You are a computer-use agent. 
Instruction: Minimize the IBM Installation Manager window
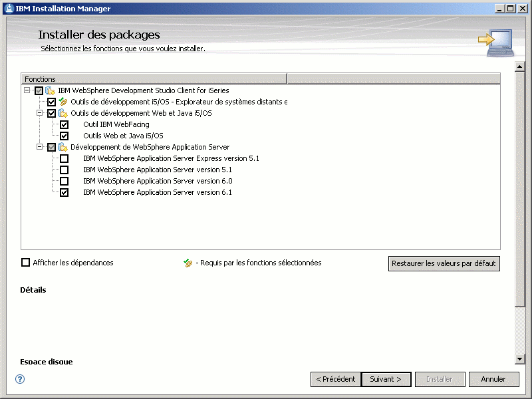[499, 9]
